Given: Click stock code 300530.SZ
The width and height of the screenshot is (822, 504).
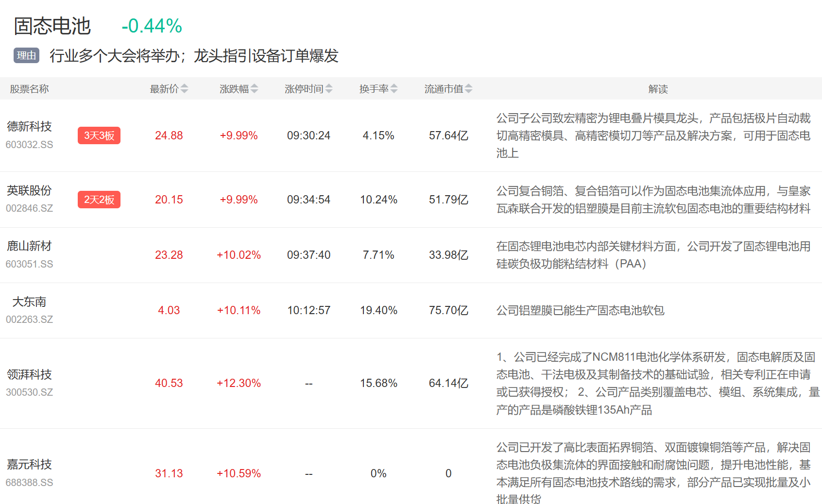Looking at the screenshot, I should coord(29,392).
